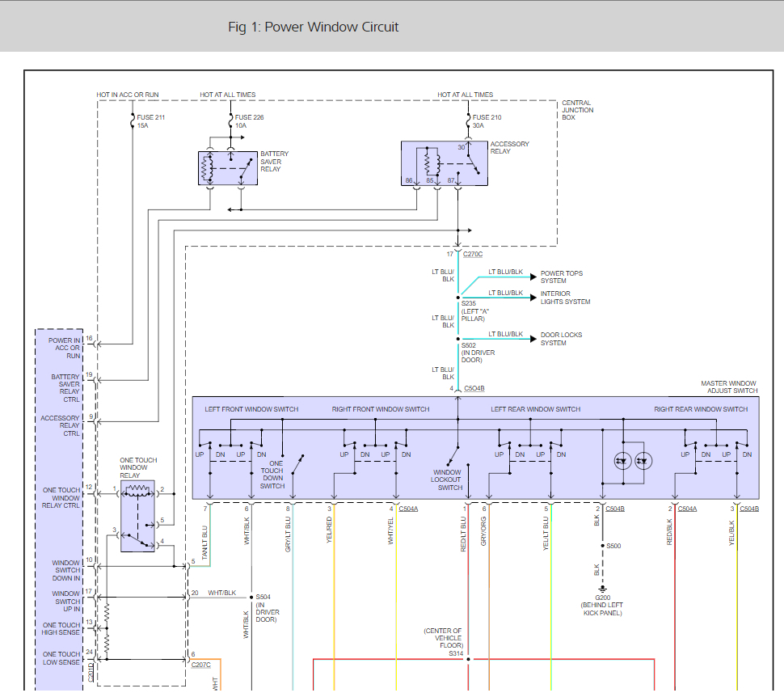Click the Fuse 210 30A symbol

point(467,120)
